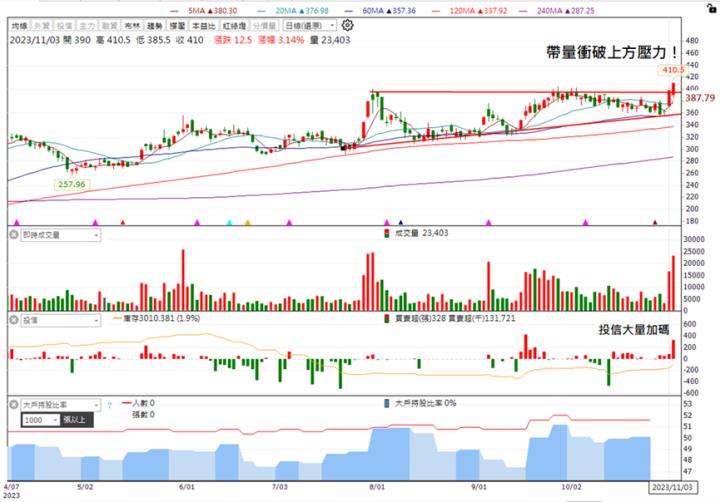720x502 pixels.
Task: Click the 387.79 price label on axis
Action: point(700,98)
